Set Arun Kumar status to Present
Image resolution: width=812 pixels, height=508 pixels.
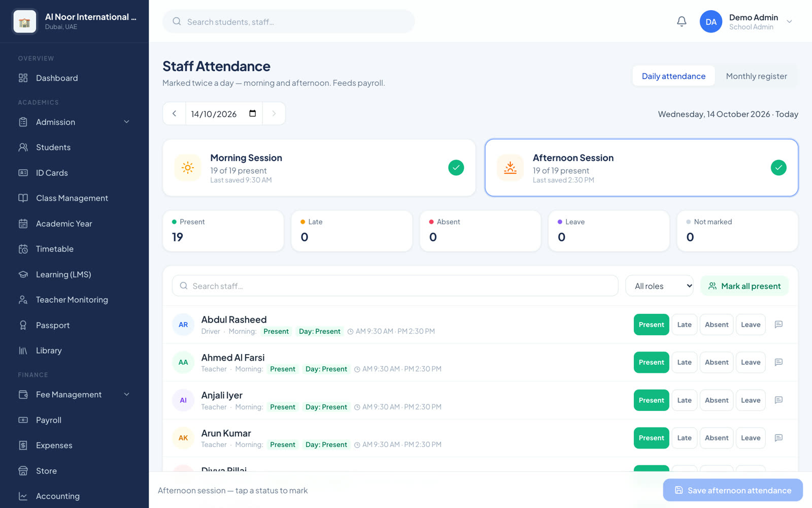[x=651, y=438]
